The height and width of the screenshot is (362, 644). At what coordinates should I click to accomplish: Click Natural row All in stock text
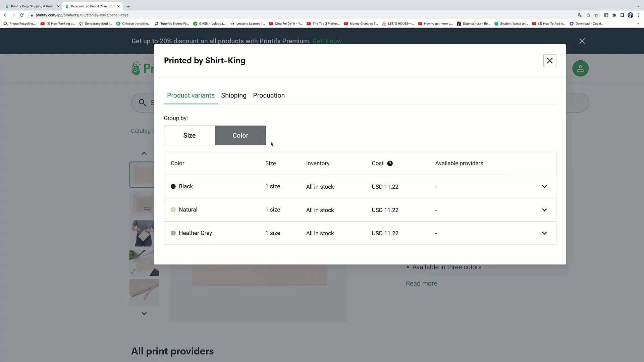[320, 210]
